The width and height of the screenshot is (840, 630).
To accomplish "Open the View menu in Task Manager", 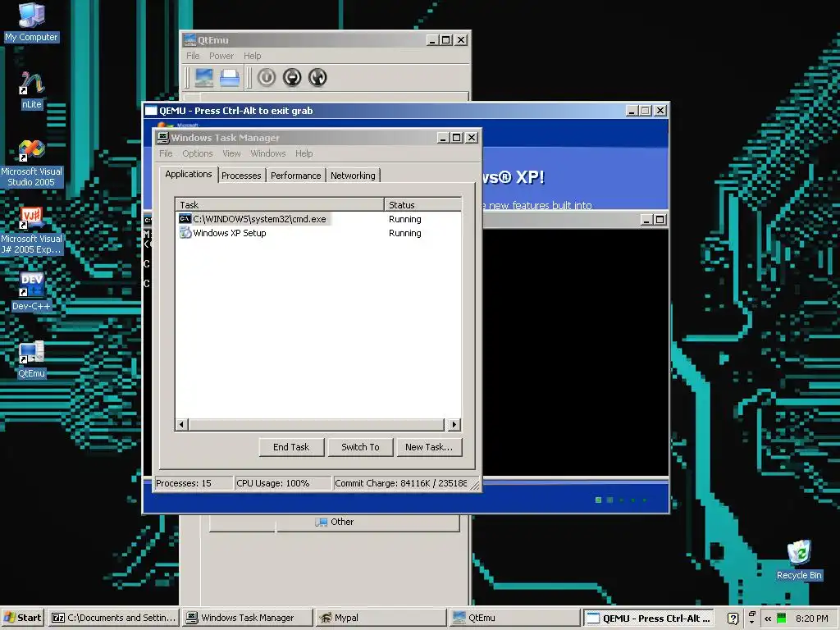I will (x=231, y=153).
